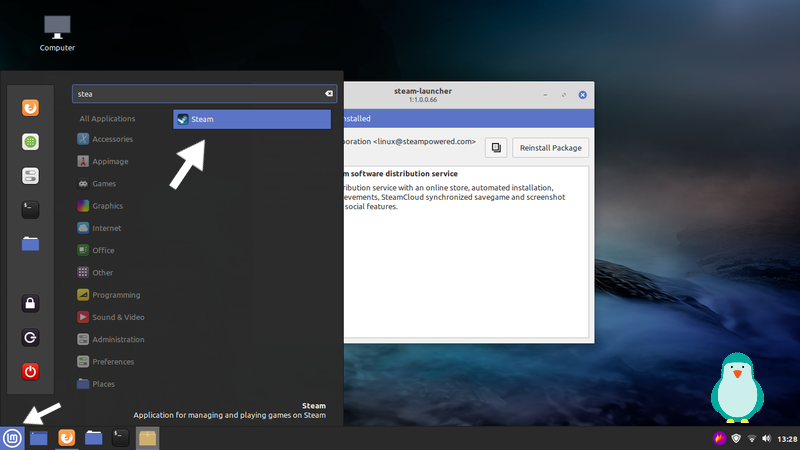Shut down using the red power icon
This screenshot has width=800, height=450.
[x=30, y=371]
